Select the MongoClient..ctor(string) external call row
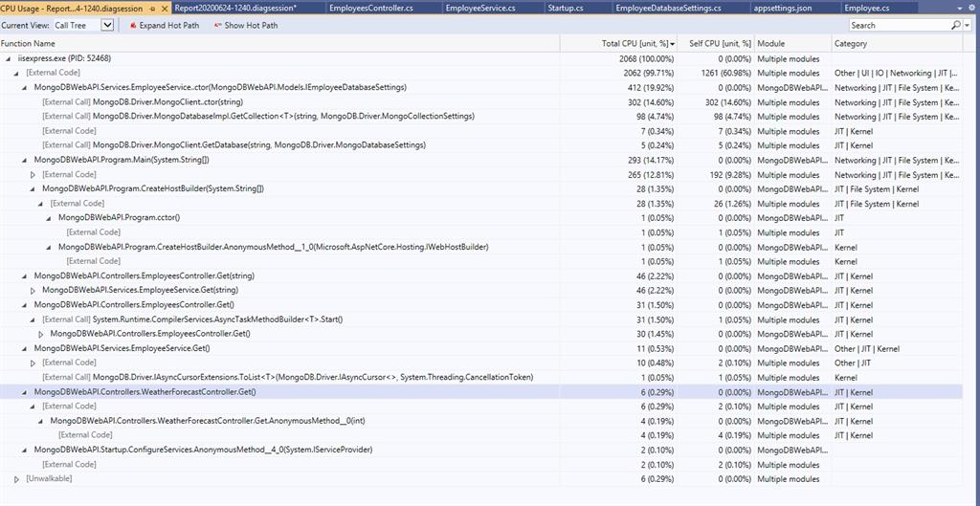This screenshot has width=980, height=506. click(x=481, y=101)
